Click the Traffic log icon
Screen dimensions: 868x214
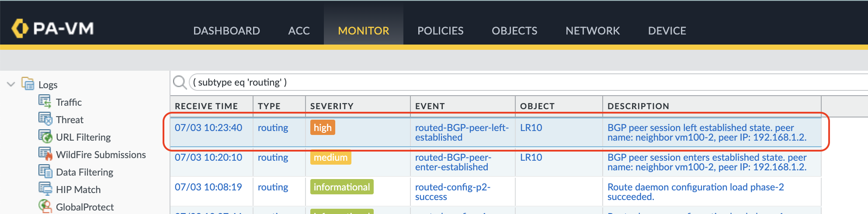(45, 101)
